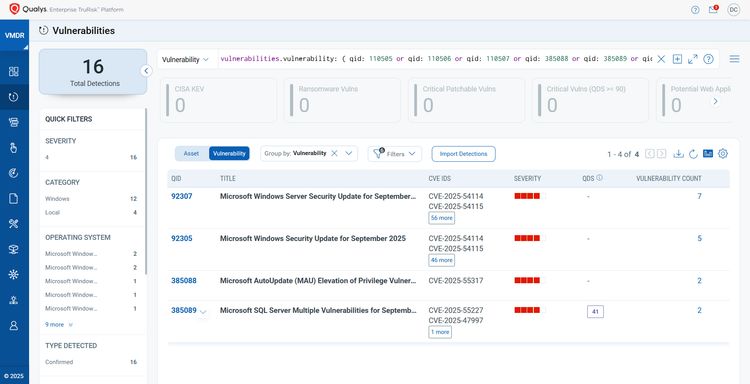Open vulnerability count 7 for QID 92307
The width and height of the screenshot is (750, 384).
coord(699,196)
